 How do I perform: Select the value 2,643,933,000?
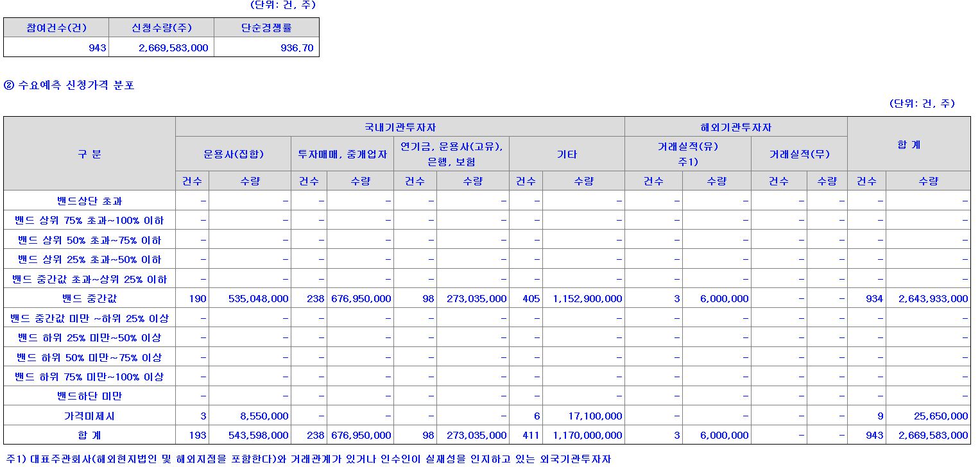(x=933, y=299)
